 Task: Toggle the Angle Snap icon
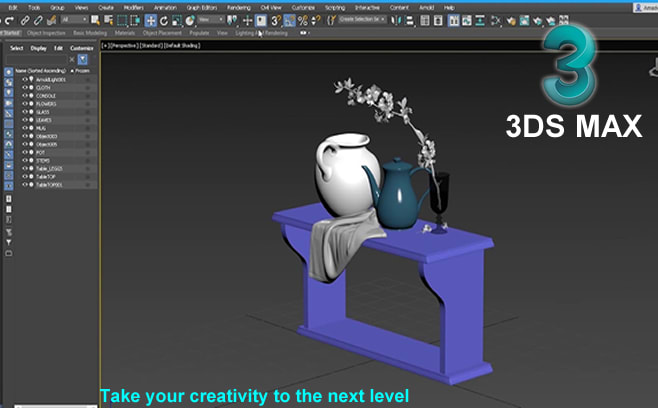tap(289, 21)
